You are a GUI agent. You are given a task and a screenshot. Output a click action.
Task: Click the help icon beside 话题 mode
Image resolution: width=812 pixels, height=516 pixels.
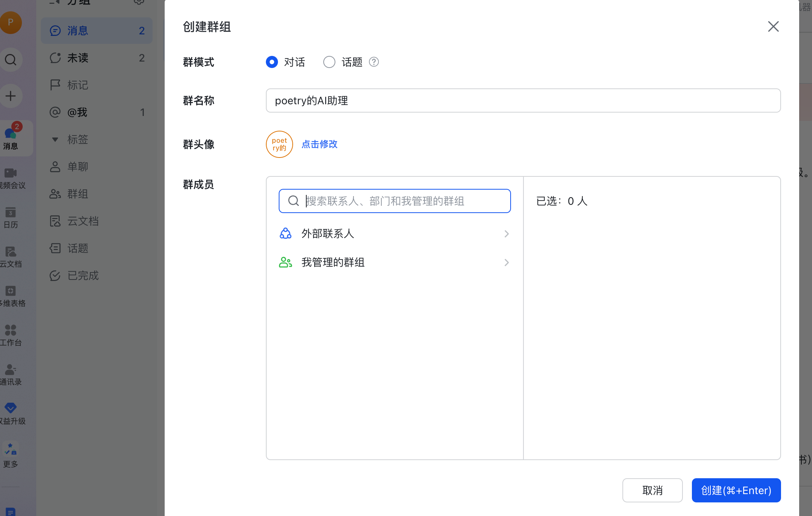pyautogui.click(x=374, y=62)
